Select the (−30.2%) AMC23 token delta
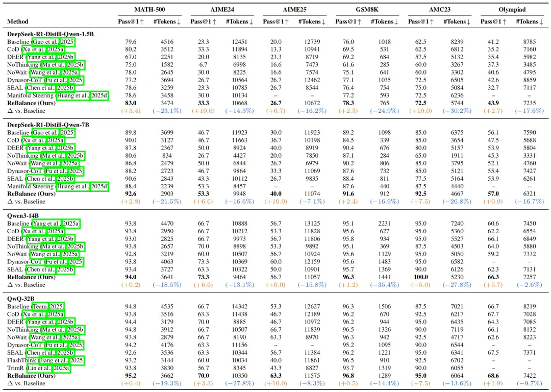 (457, 111)
